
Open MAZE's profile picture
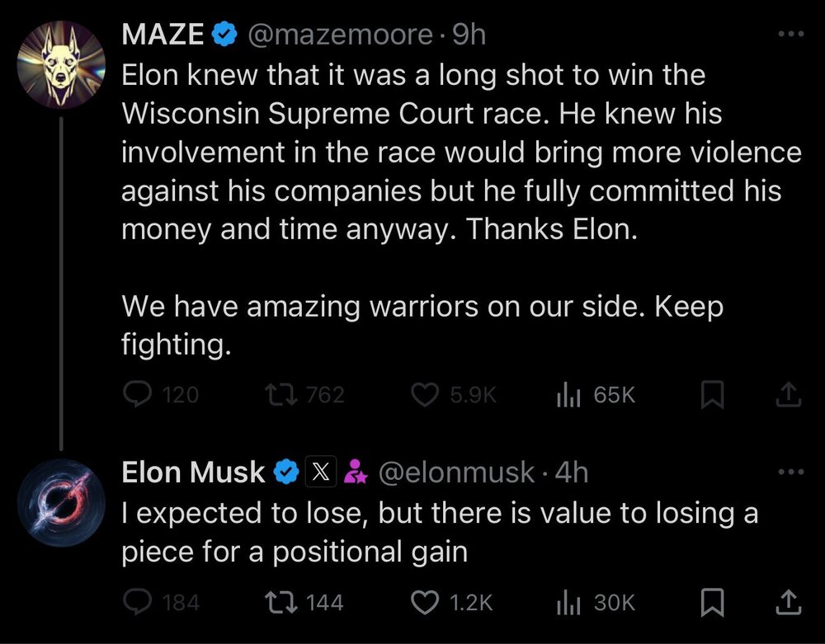click(62, 62)
